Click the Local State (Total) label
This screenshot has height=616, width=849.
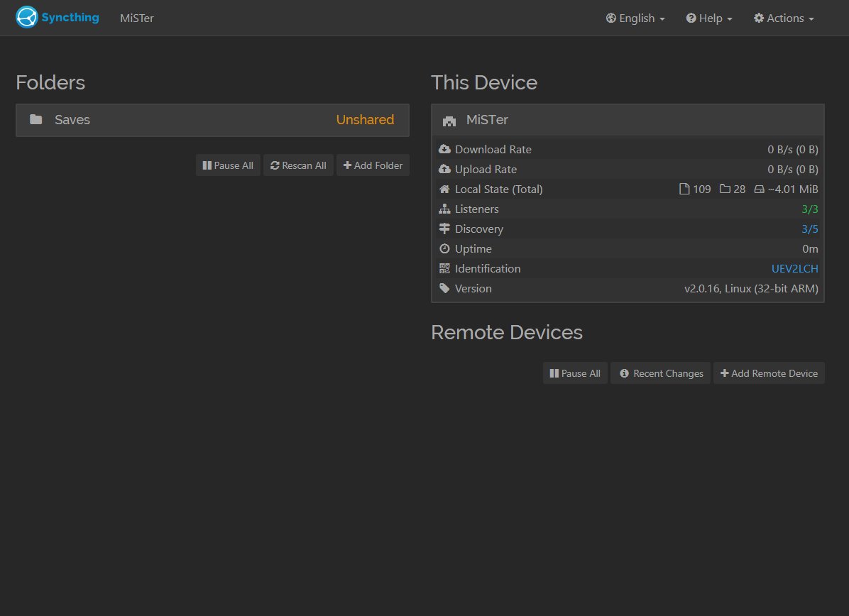click(498, 189)
